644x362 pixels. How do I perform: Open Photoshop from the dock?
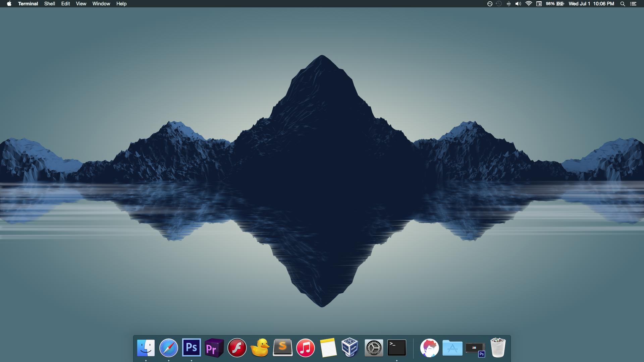tap(191, 348)
